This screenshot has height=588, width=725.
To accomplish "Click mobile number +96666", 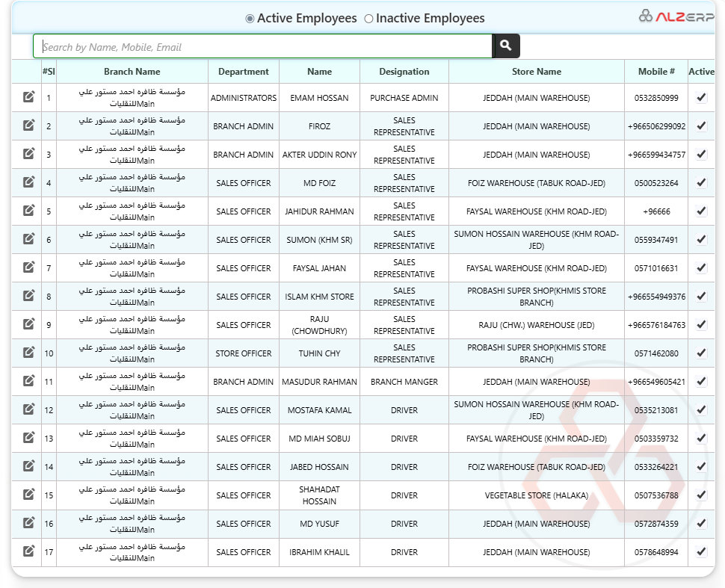I will [656, 211].
